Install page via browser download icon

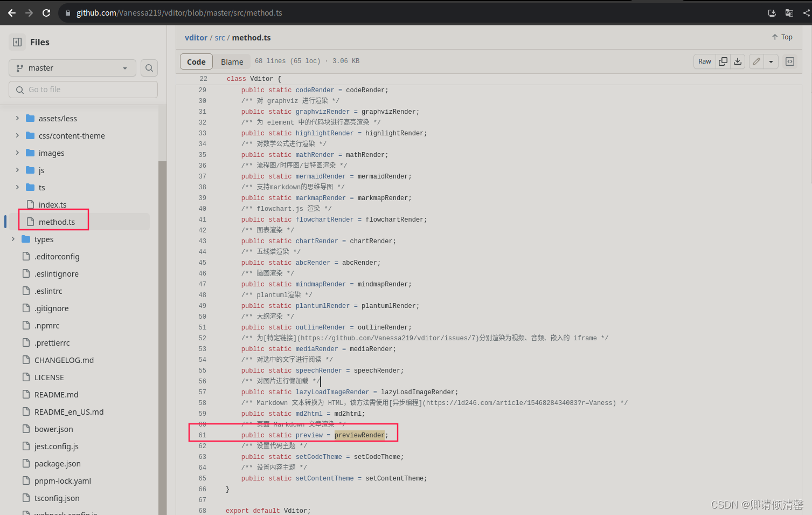coord(772,12)
